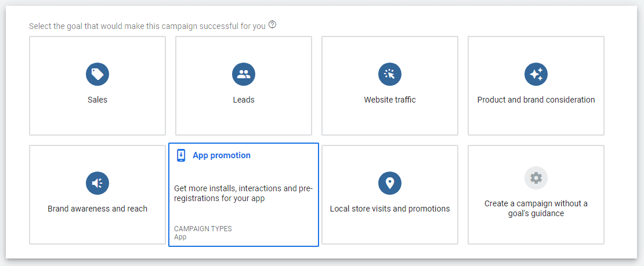
Task: Choose Create a campaign without a goal's guidance
Action: 536,209
